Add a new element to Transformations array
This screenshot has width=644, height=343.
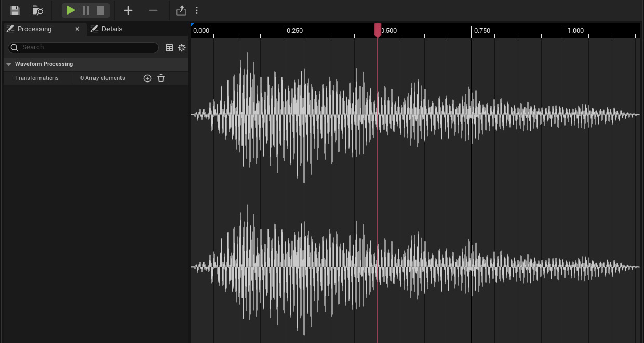147,78
